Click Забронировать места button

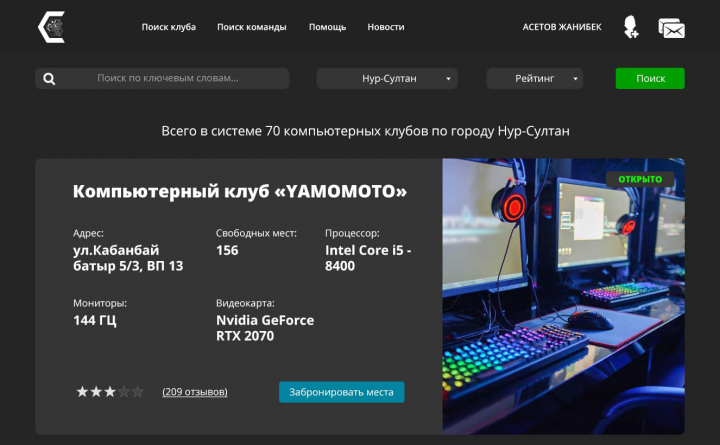point(342,392)
